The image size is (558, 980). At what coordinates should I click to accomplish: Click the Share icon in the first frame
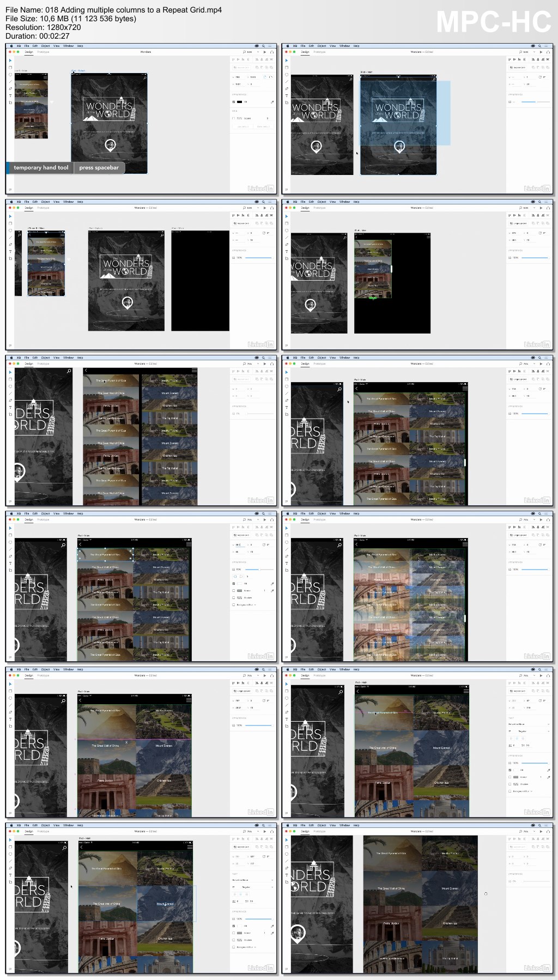pyautogui.click(x=272, y=52)
